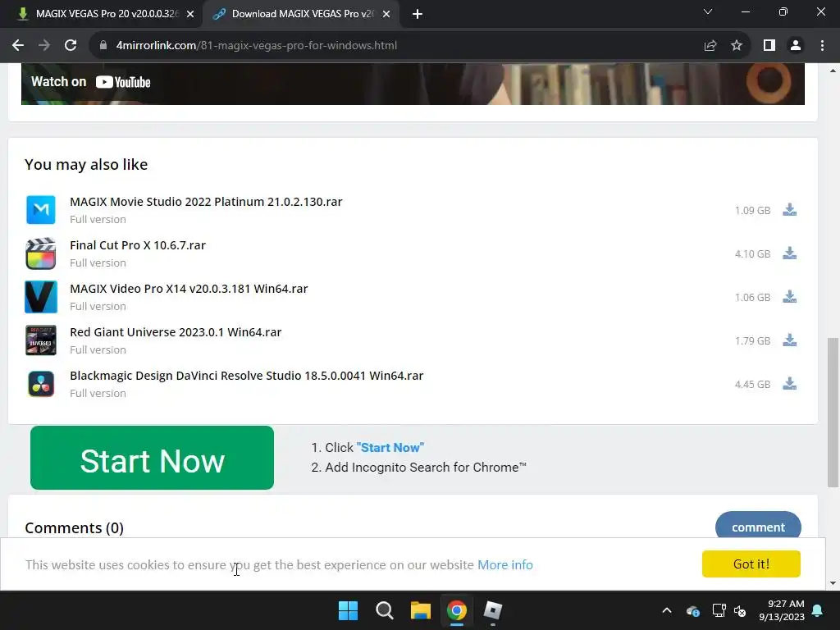840x630 pixels.
Task: Open the More info cookie link
Action: 505,564
